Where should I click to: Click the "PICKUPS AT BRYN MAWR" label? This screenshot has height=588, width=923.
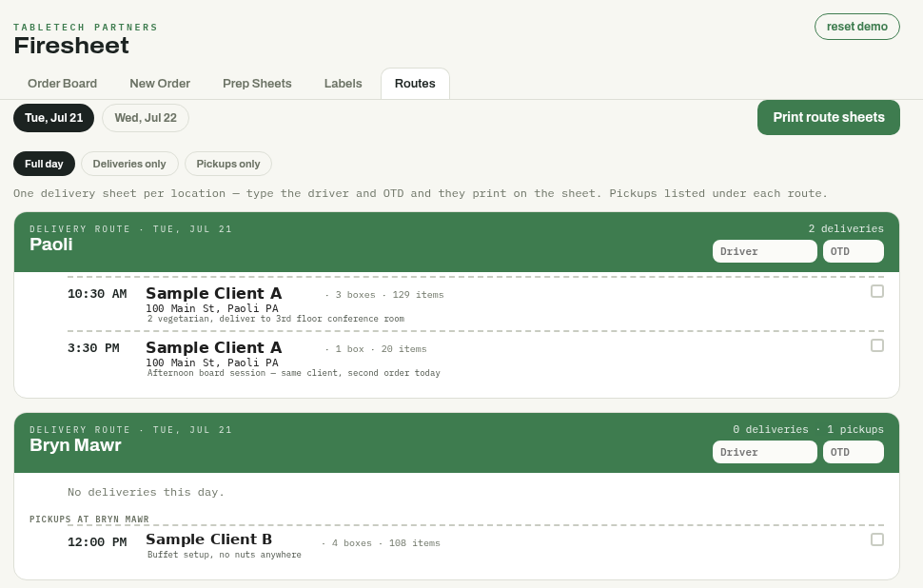pos(89,519)
